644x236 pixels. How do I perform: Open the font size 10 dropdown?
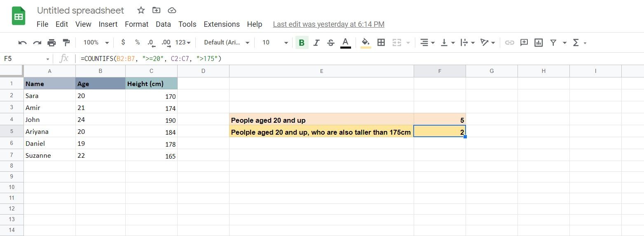pos(275,42)
